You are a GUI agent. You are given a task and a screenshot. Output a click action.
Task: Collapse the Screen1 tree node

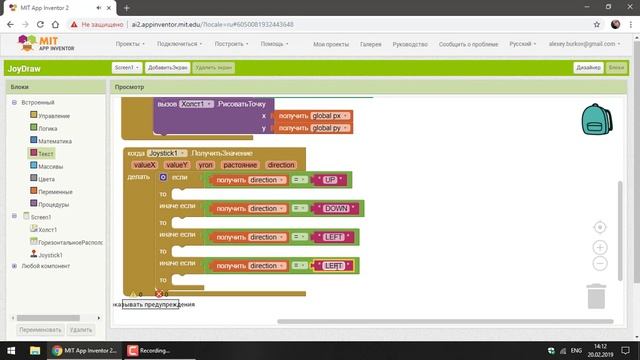coord(14,216)
